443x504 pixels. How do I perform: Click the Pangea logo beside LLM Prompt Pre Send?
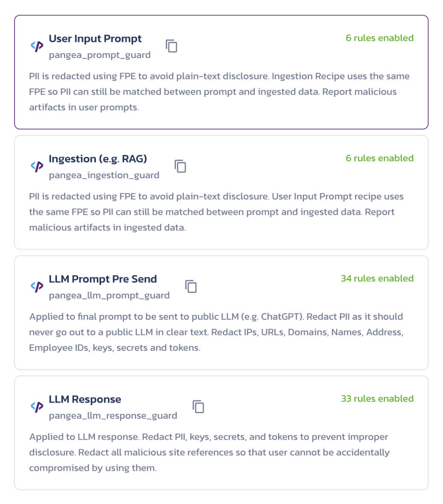37,287
